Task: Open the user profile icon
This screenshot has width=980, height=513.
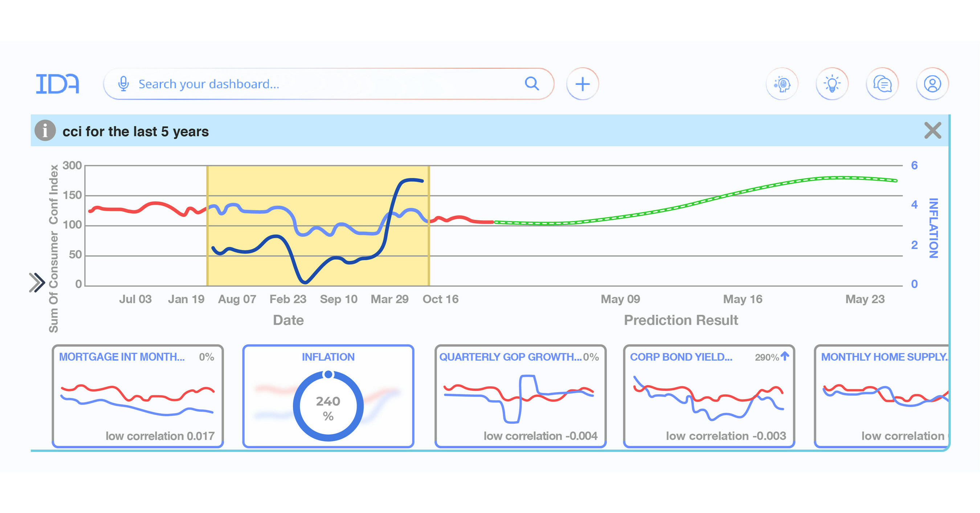Action: coord(932,84)
